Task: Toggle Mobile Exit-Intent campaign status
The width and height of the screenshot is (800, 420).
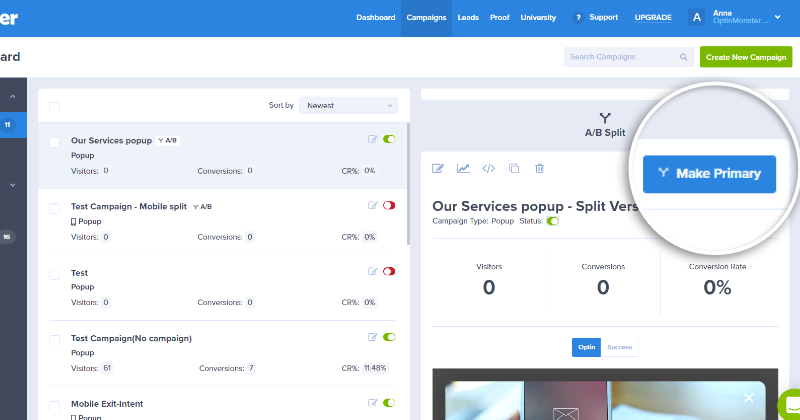Action: [x=389, y=403]
